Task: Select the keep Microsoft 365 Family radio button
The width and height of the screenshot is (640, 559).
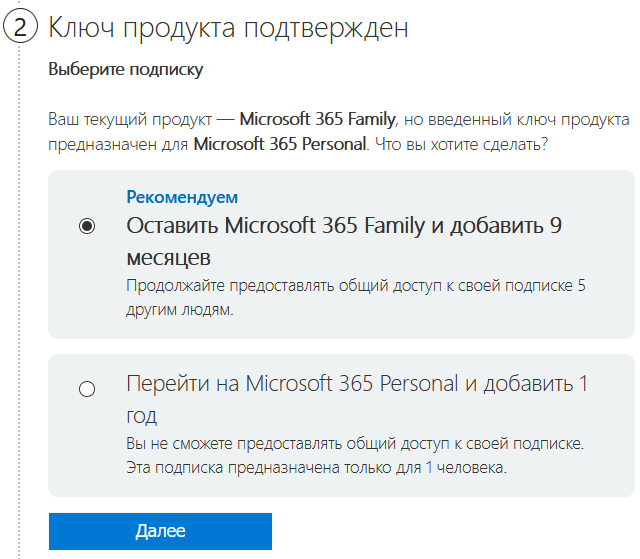Action: (x=87, y=226)
